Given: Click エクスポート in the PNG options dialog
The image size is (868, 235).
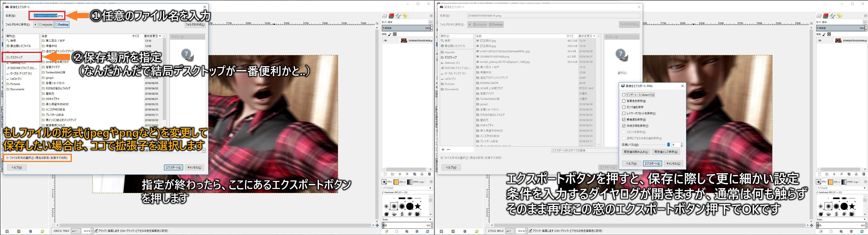Looking at the screenshot, I should click(652, 164).
